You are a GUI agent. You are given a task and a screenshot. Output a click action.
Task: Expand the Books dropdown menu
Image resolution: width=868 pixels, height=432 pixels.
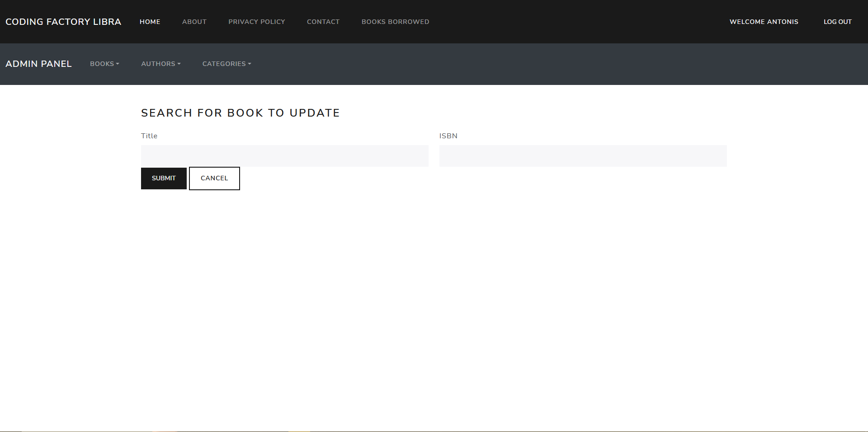tap(104, 64)
